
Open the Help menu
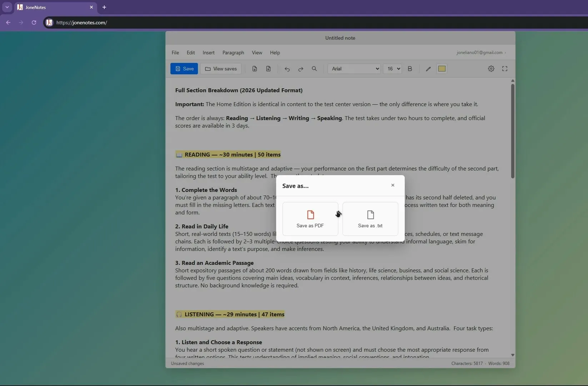click(x=275, y=53)
